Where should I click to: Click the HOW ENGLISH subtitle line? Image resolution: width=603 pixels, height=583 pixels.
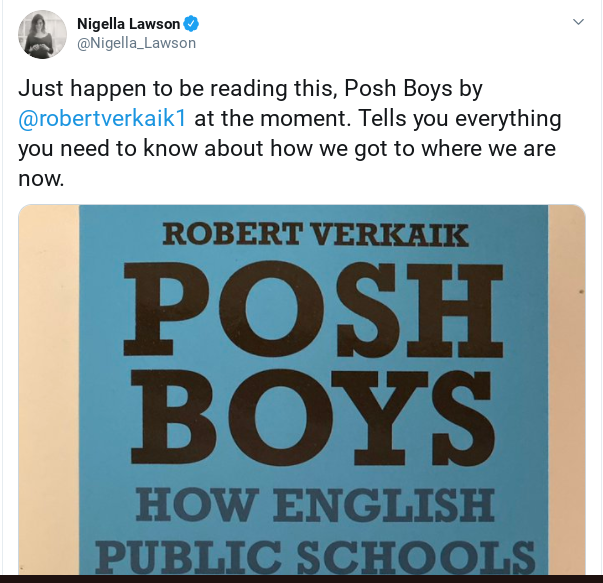[x=314, y=504]
